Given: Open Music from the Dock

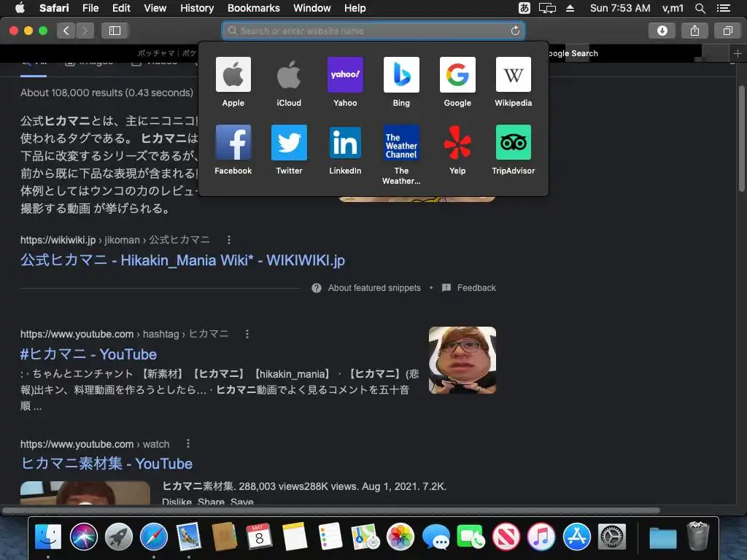Looking at the screenshot, I should pyautogui.click(x=541, y=537).
